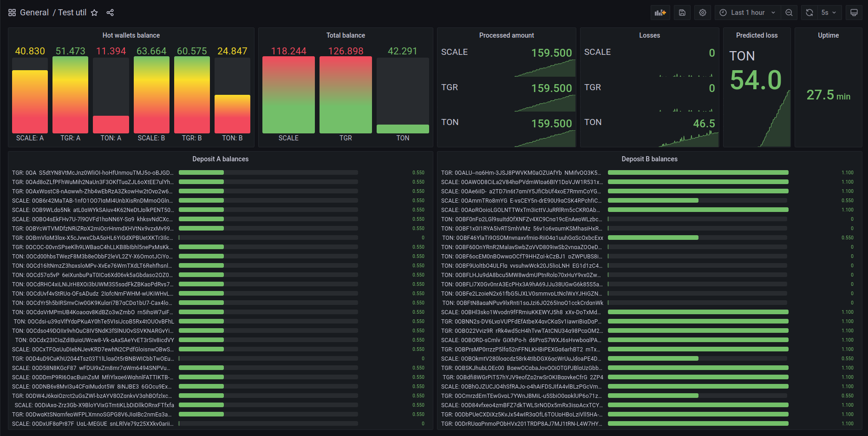Open dashboard settings gear
The height and width of the screenshot is (436, 868).
tap(703, 13)
